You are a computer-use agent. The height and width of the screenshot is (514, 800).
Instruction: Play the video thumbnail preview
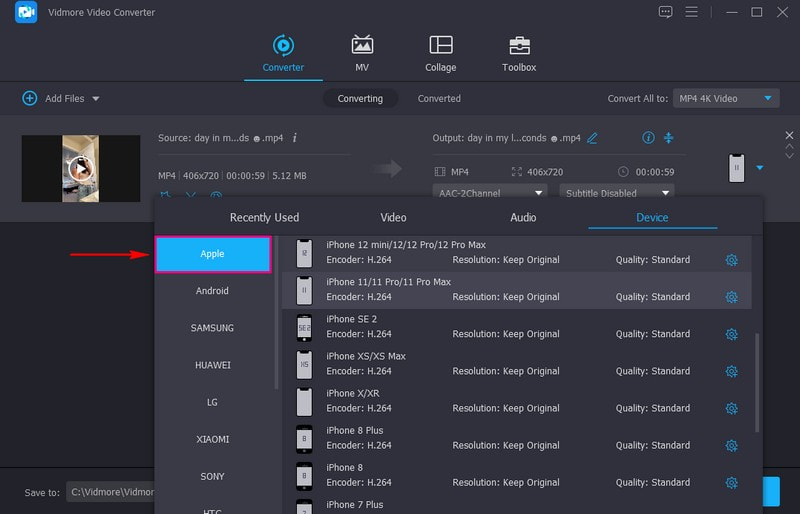click(x=81, y=168)
